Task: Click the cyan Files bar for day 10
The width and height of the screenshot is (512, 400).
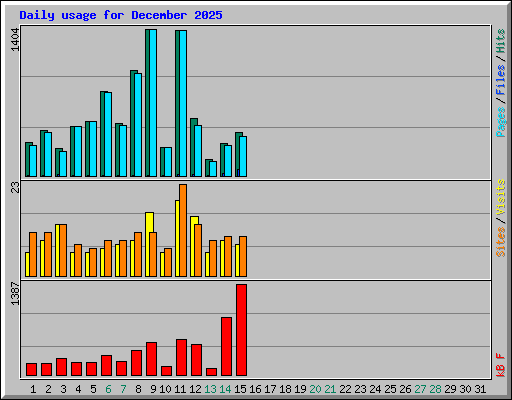Action: click(x=168, y=162)
